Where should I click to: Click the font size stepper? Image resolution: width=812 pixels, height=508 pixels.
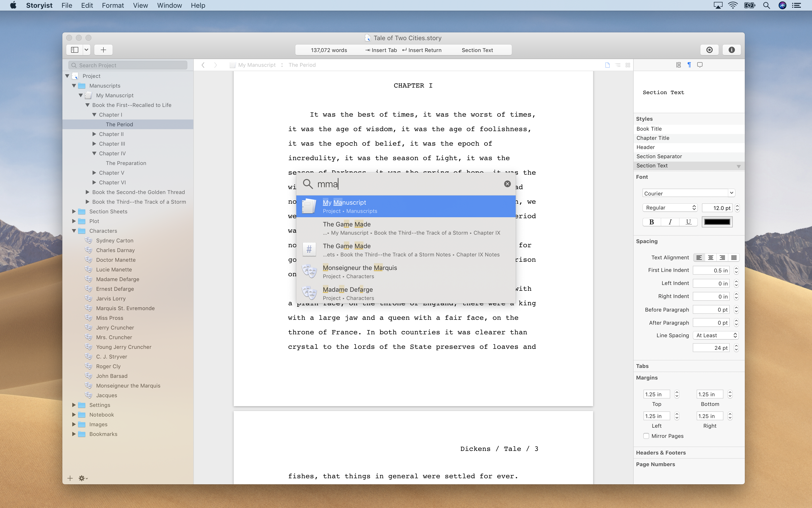click(737, 208)
